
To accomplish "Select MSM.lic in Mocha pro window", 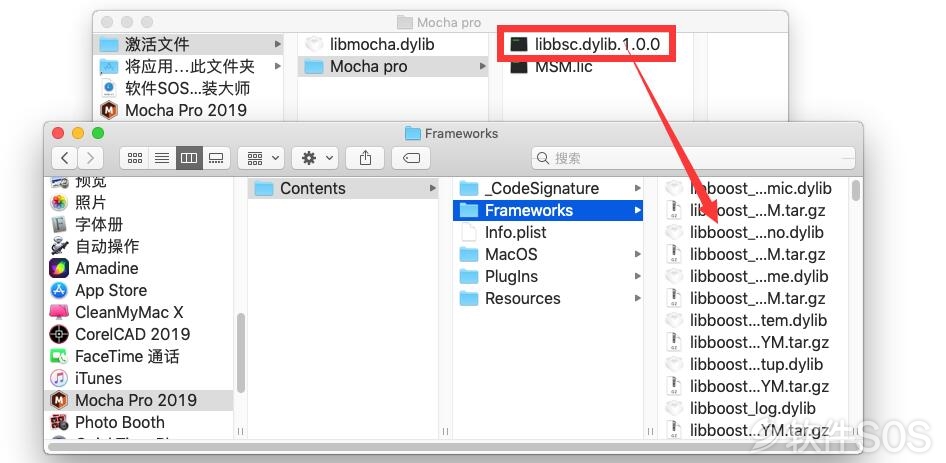I will tap(597, 66).
